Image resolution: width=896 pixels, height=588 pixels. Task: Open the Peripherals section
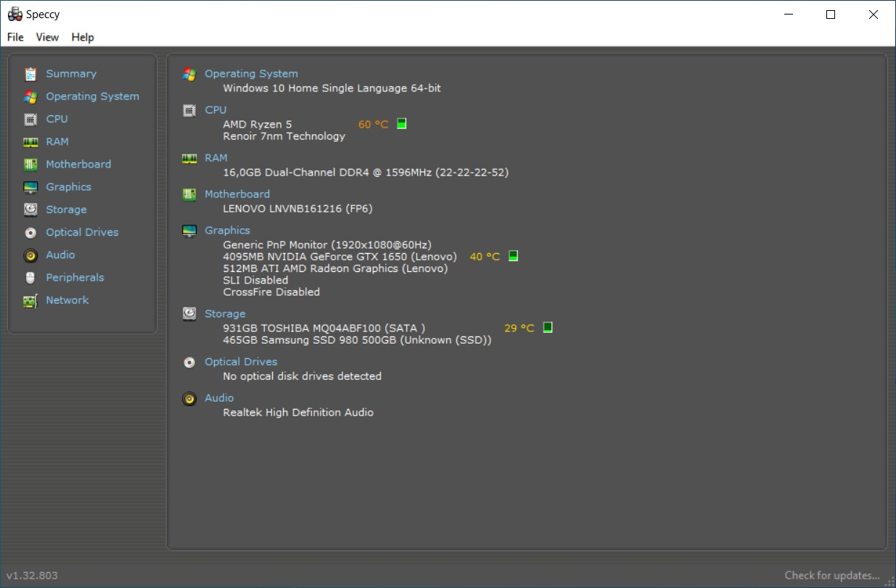coord(75,278)
